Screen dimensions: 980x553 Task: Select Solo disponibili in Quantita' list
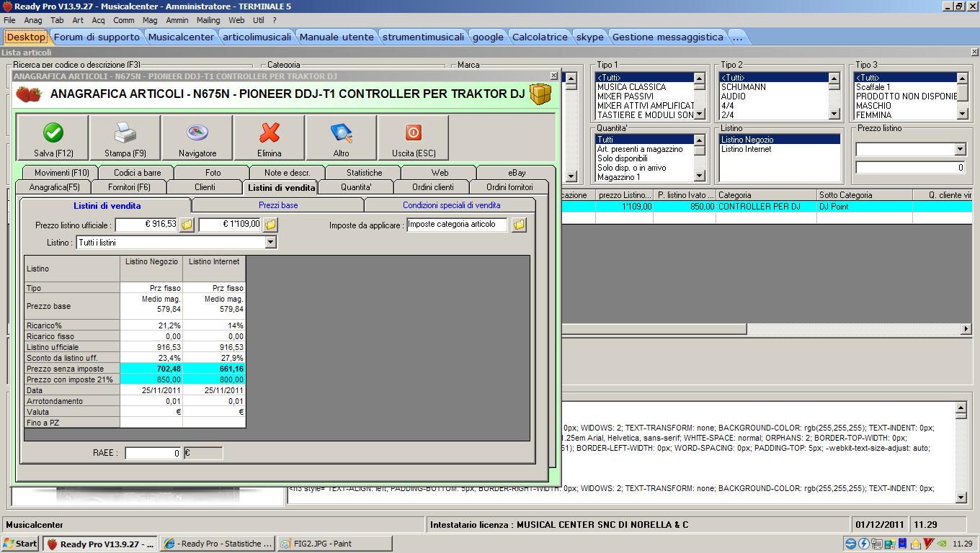point(623,158)
